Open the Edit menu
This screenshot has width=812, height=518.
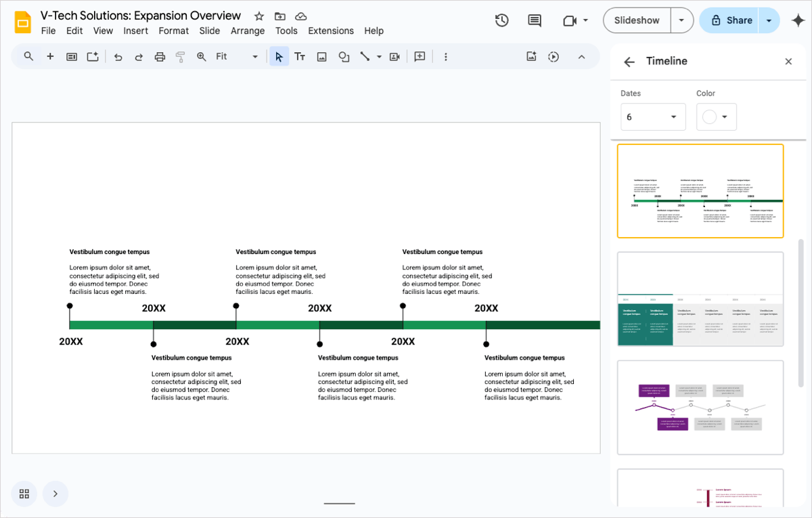(74, 30)
